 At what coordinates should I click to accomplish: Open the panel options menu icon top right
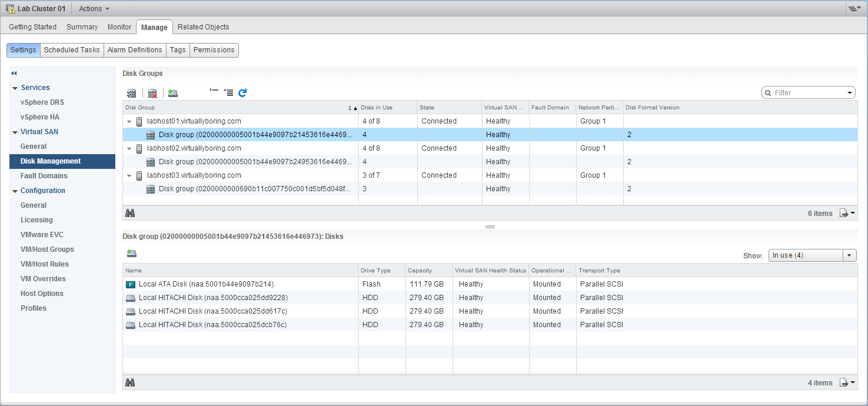[x=854, y=9]
